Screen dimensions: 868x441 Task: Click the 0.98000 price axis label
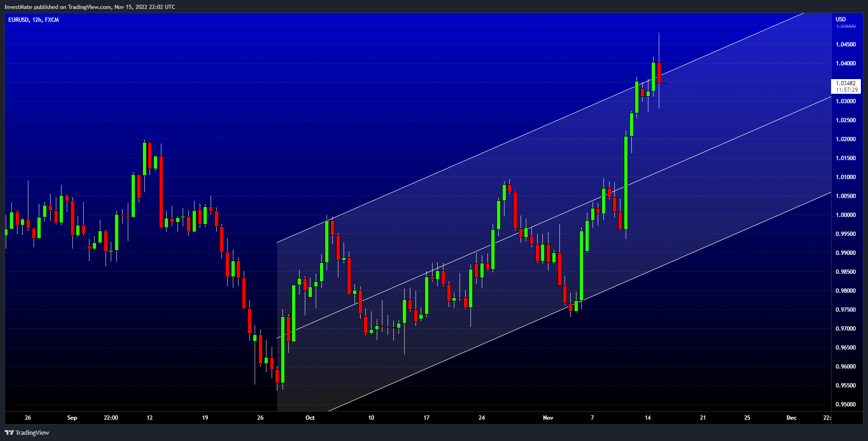pyautogui.click(x=846, y=291)
